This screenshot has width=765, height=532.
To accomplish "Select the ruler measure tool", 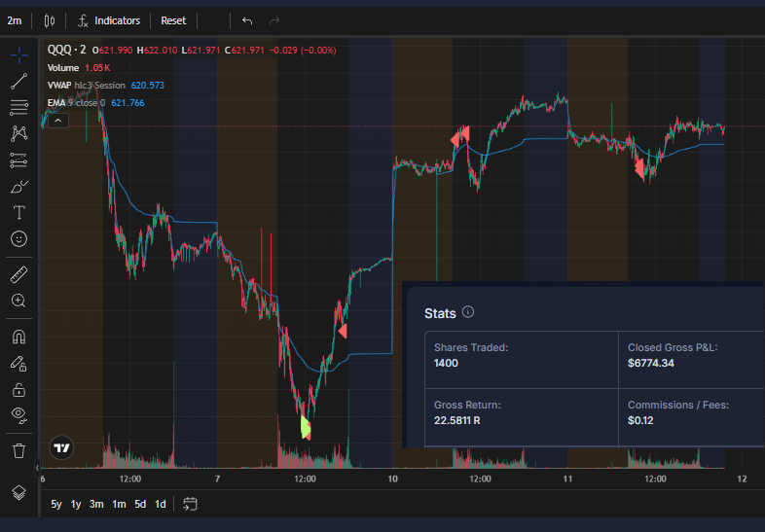I will point(19,274).
